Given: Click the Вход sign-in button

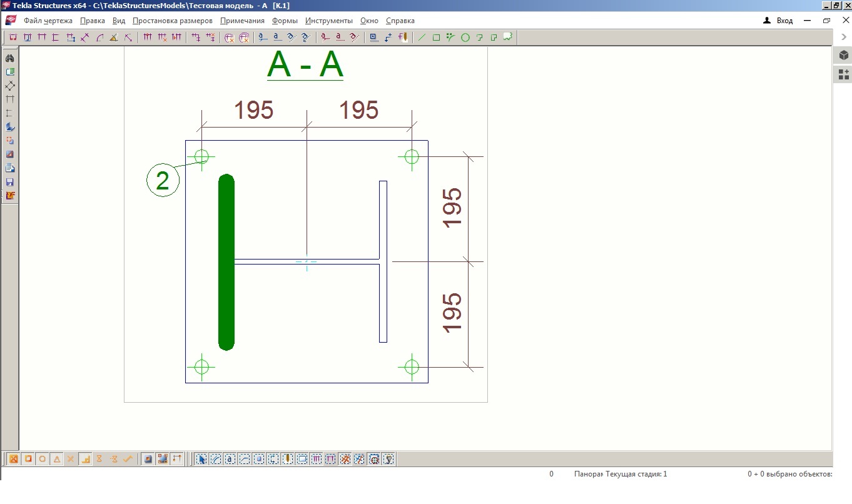Looking at the screenshot, I should pyautogui.click(x=779, y=21).
